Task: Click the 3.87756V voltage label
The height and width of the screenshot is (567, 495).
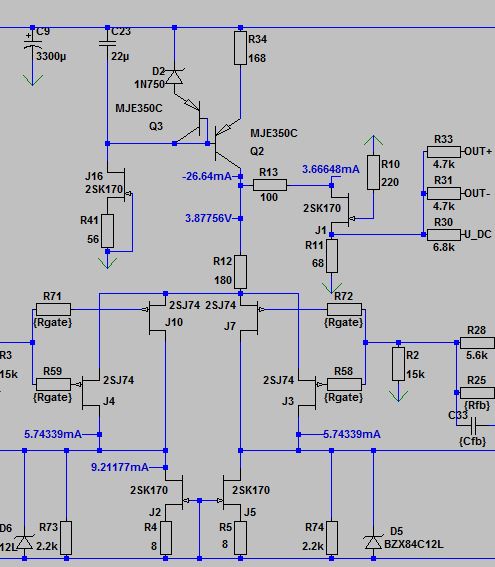Action: coord(208,218)
